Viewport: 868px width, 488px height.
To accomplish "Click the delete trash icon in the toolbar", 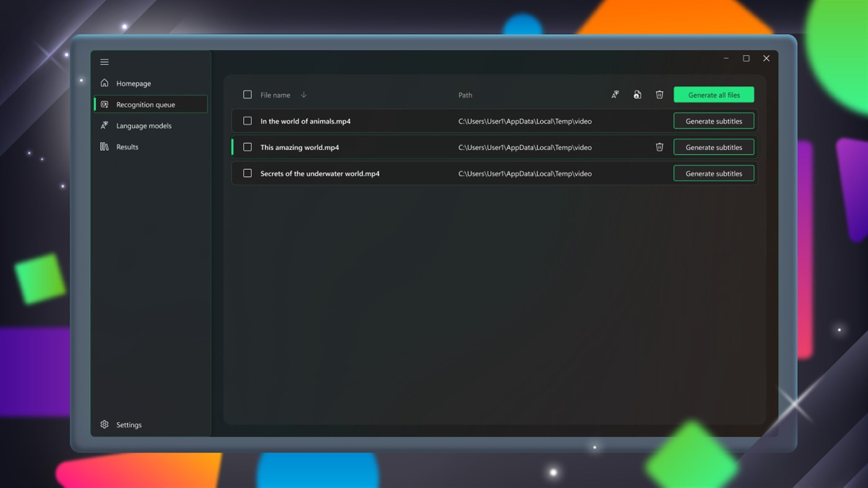I will [x=659, y=94].
